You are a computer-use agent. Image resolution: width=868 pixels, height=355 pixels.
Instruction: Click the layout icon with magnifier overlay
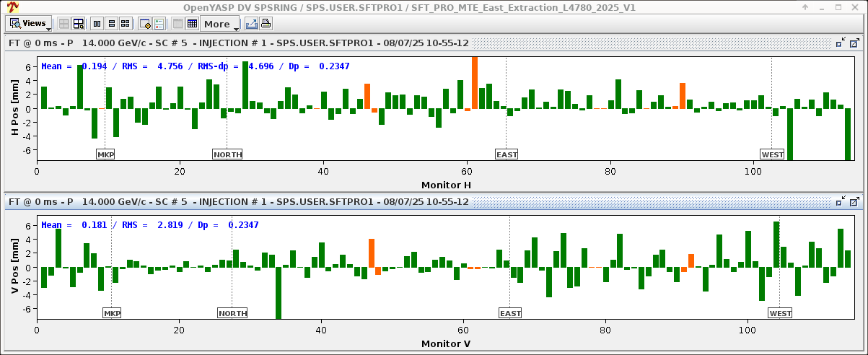79,24
